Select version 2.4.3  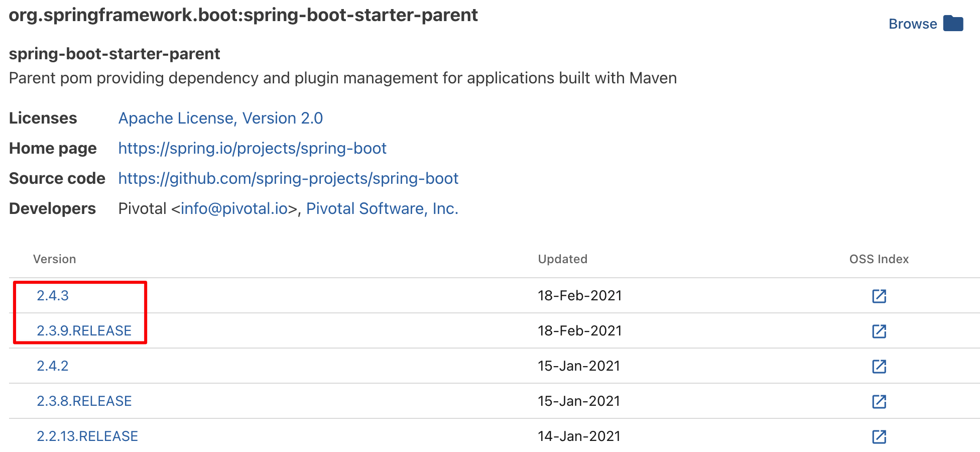point(53,295)
